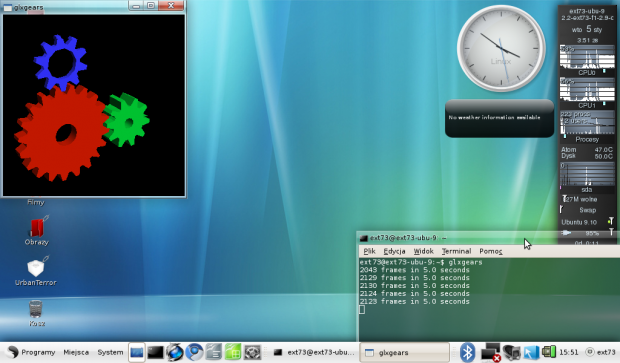
Task: Switch to the glxgears taskbar button
Action: point(404,352)
